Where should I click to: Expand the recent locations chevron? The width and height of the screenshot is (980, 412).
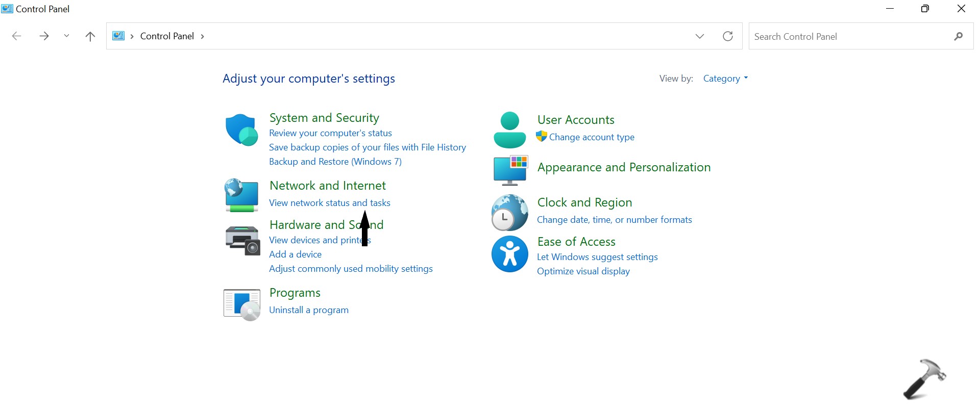point(66,36)
